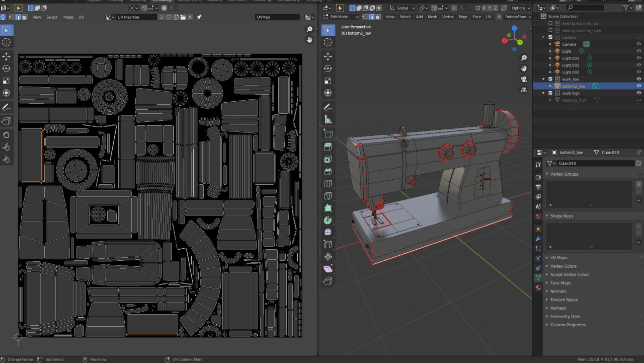
Task: Hide the bottom2_low object in outliner
Action: tap(639, 86)
